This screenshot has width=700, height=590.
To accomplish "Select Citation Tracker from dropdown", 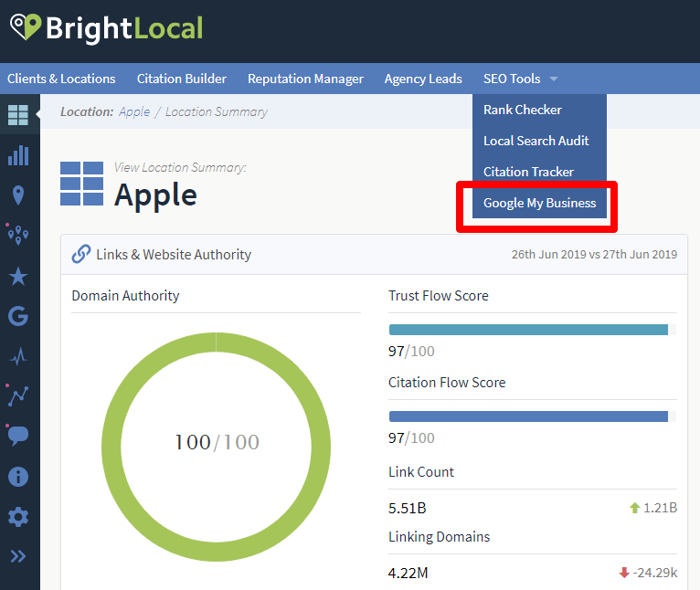I will coord(539,172).
